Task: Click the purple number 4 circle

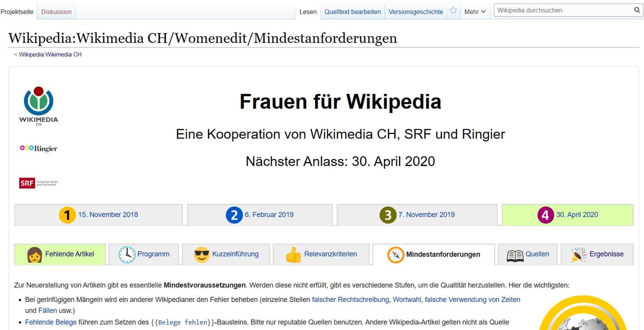Action: pyautogui.click(x=545, y=215)
